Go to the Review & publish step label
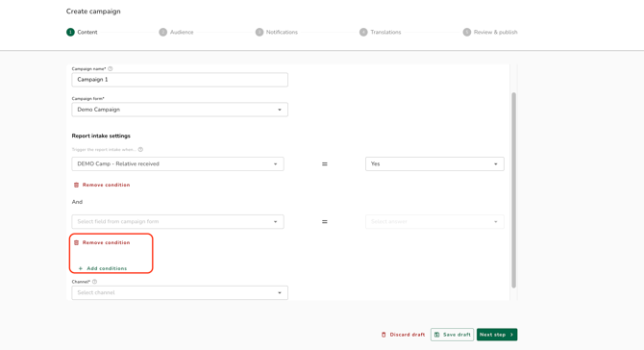The image size is (644, 350). (x=496, y=32)
